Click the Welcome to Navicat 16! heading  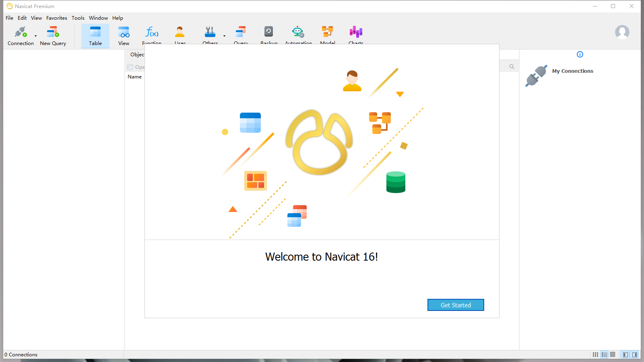click(x=322, y=257)
